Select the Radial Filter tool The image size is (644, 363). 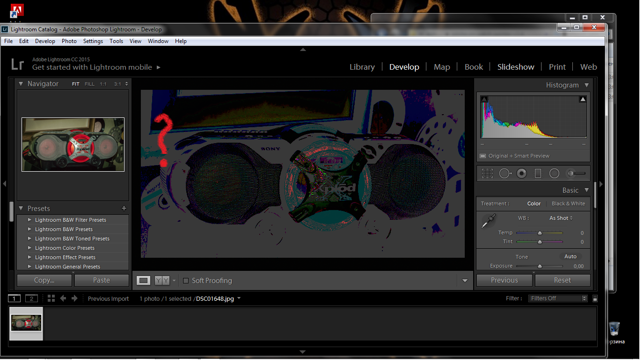coord(554,174)
